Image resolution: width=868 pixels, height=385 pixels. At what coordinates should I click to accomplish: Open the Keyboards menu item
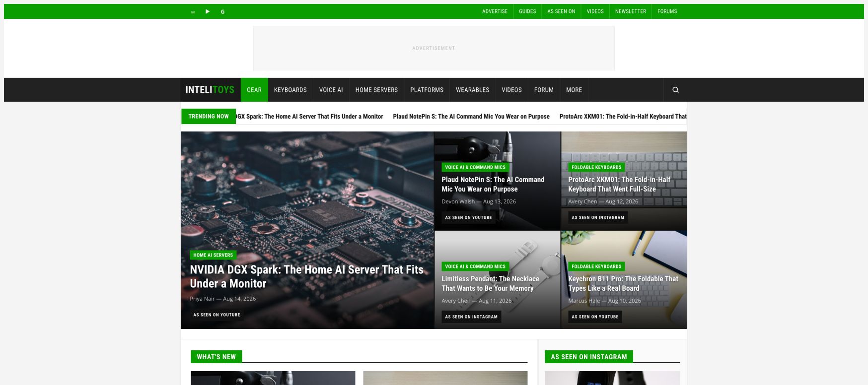coord(290,90)
